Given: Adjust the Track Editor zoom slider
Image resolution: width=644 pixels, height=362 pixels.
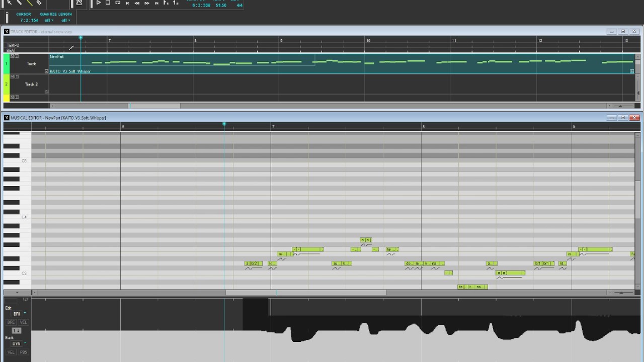Looking at the screenshot, I should (620, 106).
